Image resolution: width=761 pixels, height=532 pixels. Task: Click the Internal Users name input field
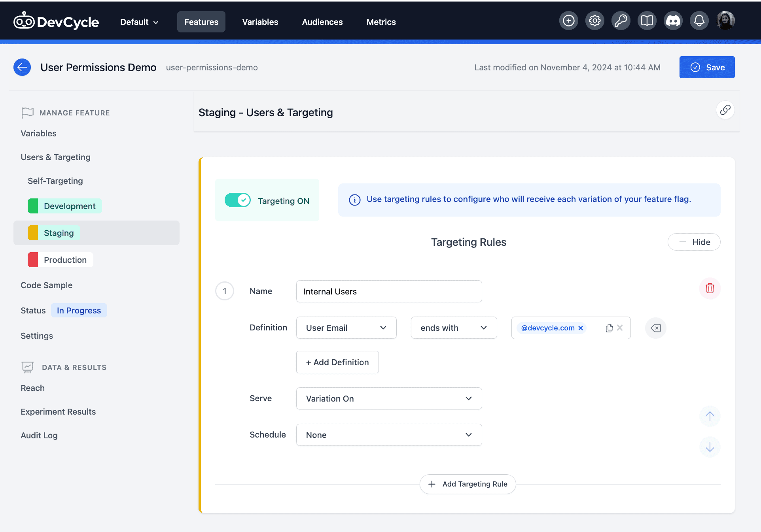tap(388, 291)
